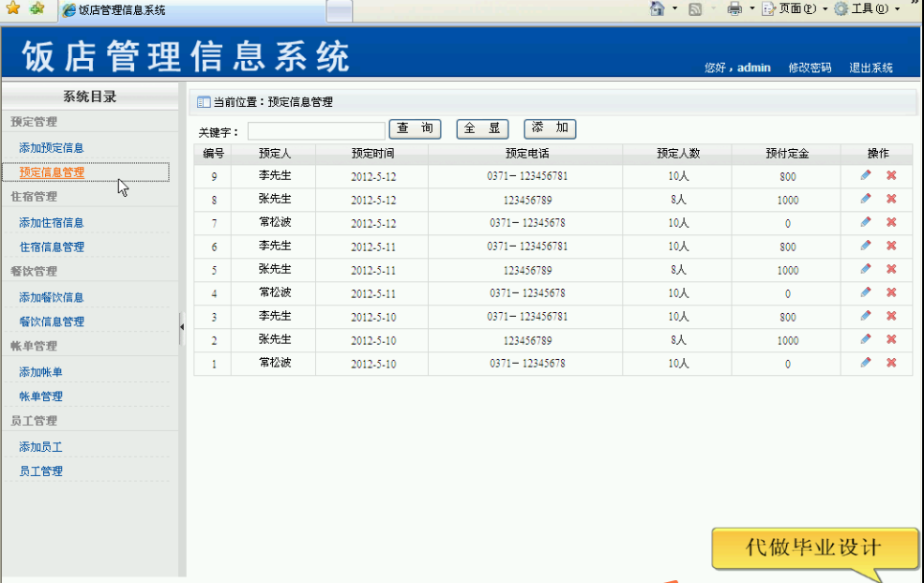Focus the 关键字 keyword input field
Viewport: 924px width, 583px height.
coord(316,130)
